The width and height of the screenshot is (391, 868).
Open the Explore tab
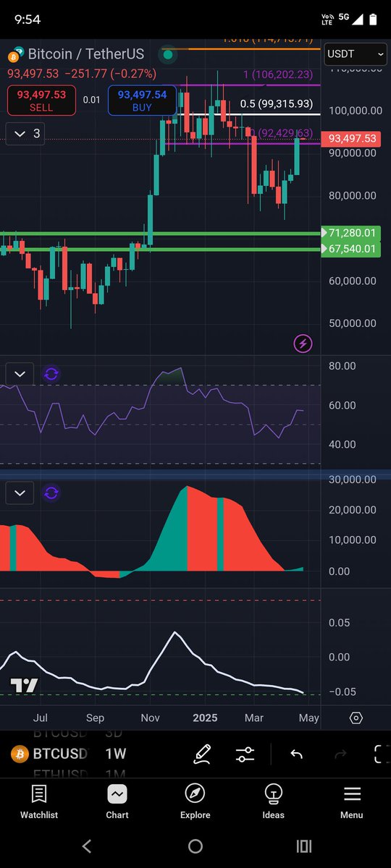pyautogui.click(x=195, y=801)
